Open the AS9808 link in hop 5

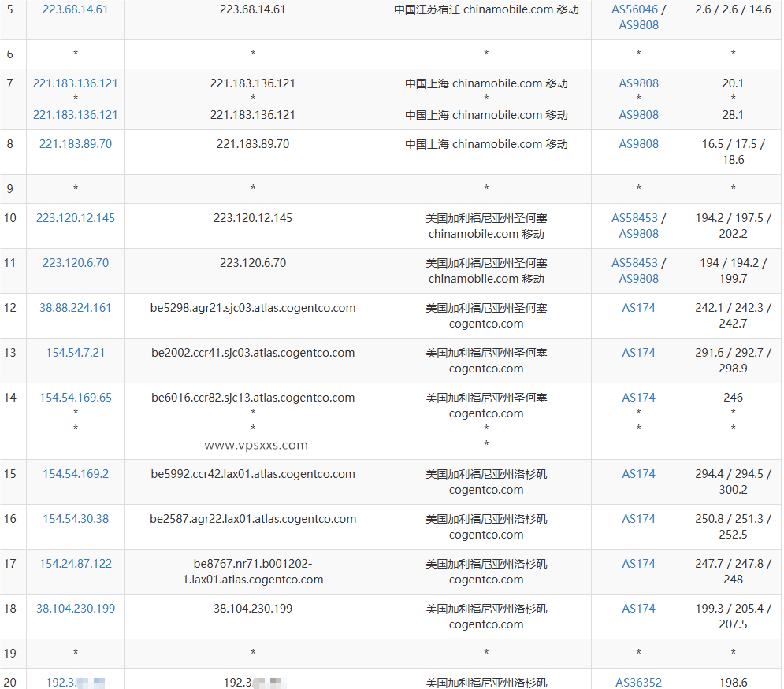(638, 25)
